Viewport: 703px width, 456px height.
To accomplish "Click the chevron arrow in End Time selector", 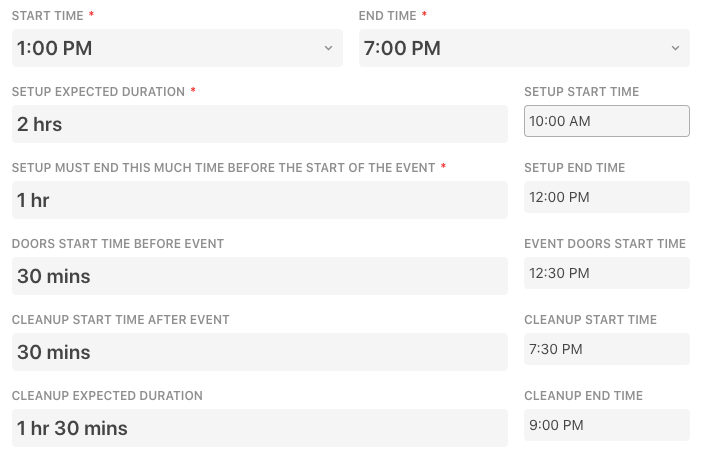I will (675, 48).
